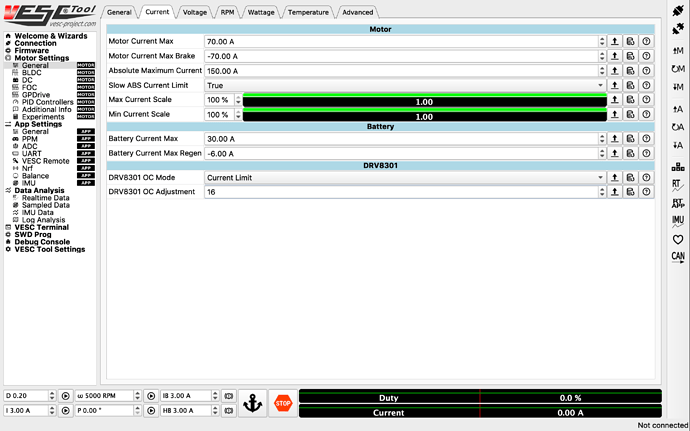The height and width of the screenshot is (431, 690).
Task: Show help for DRV8301 OC Adjustment
Action: pyautogui.click(x=646, y=192)
